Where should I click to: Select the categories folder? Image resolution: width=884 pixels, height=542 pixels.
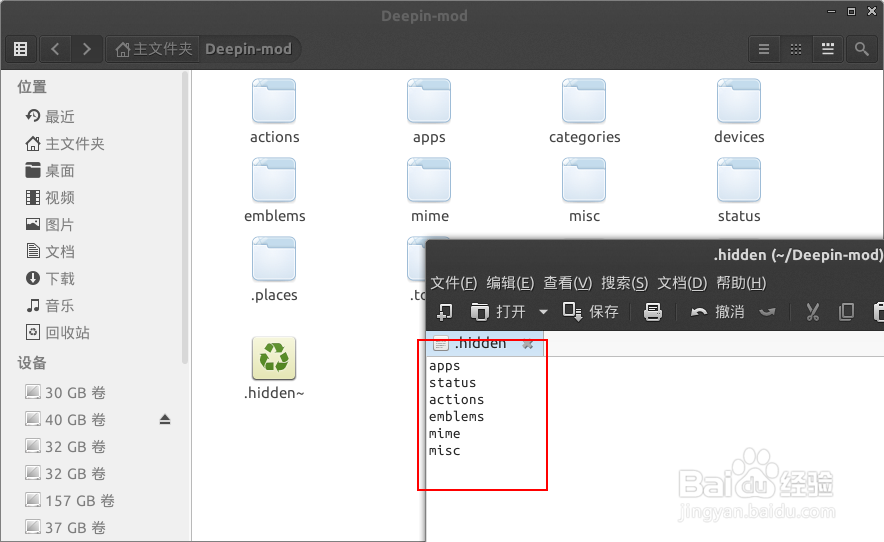pos(584,112)
